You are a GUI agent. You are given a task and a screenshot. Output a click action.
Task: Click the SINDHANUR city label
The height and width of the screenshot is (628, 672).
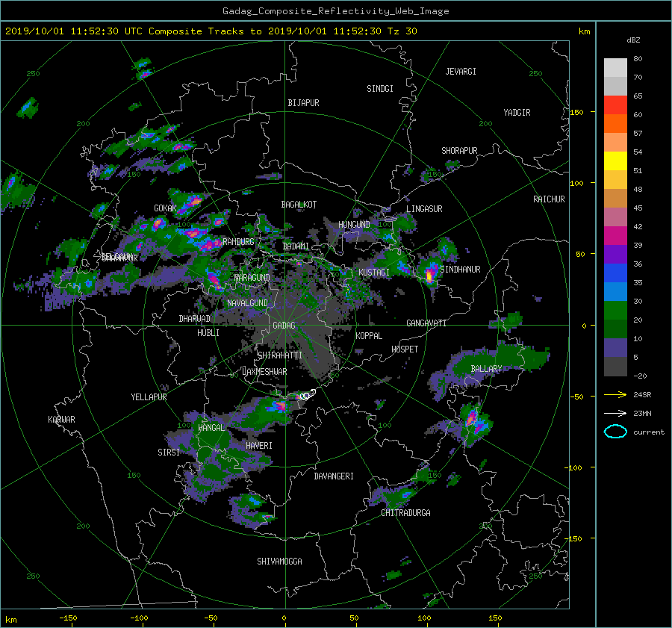(x=460, y=270)
